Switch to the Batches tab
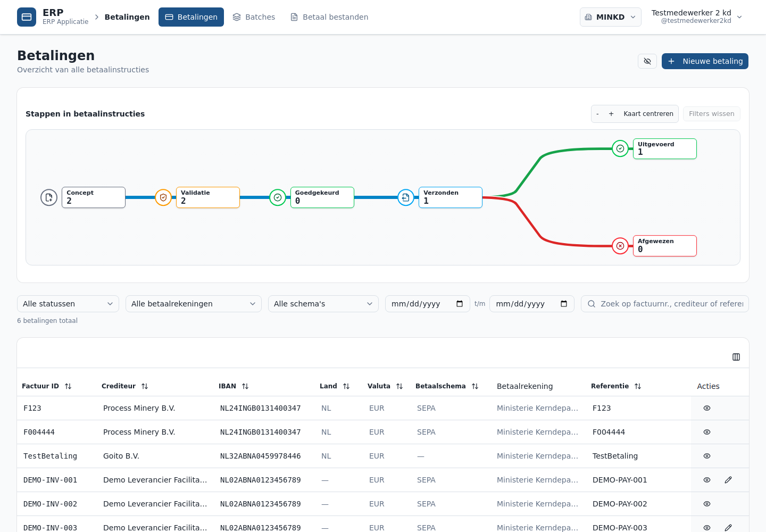This screenshot has height=532, width=766. coord(254,17)
